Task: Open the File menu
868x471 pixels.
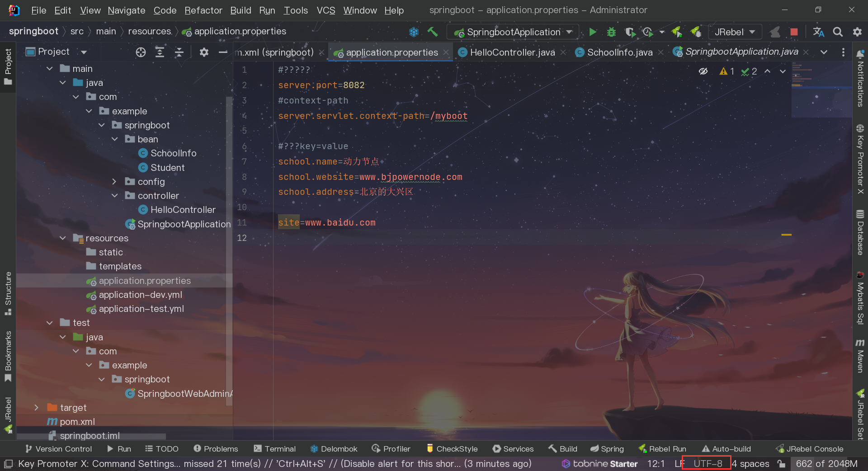Action: [38, 10]
